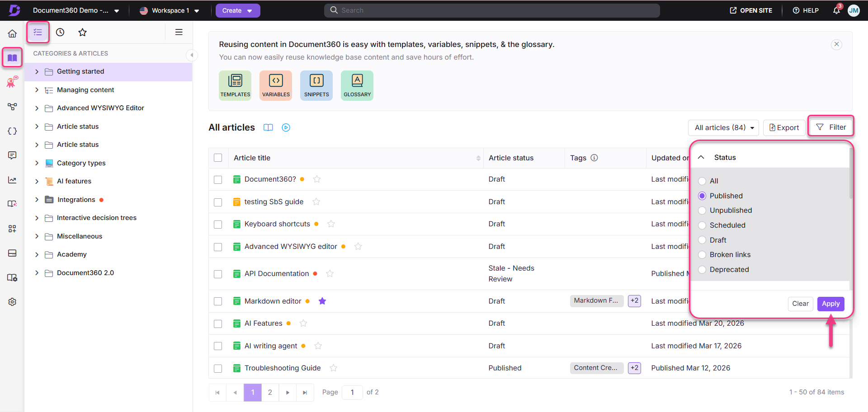Switch to the Academy category
This screenshot has height=412, width=868.
click(x=71, y=254)
